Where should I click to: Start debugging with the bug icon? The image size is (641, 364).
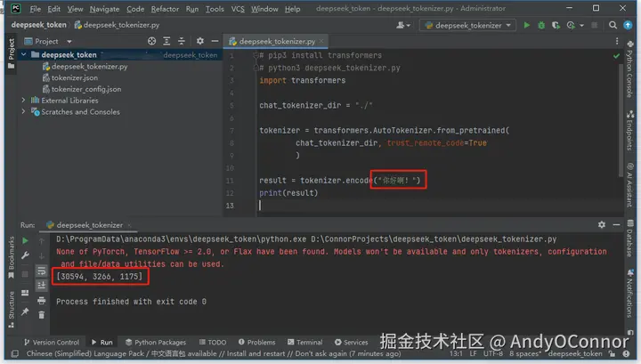click(x=541, y=25)
